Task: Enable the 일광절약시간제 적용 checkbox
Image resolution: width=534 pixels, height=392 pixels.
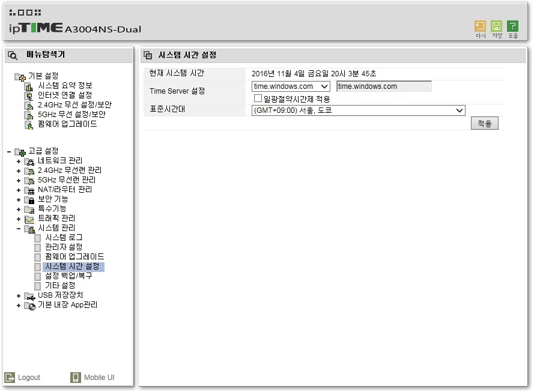Action: click(x=258, y=98)
